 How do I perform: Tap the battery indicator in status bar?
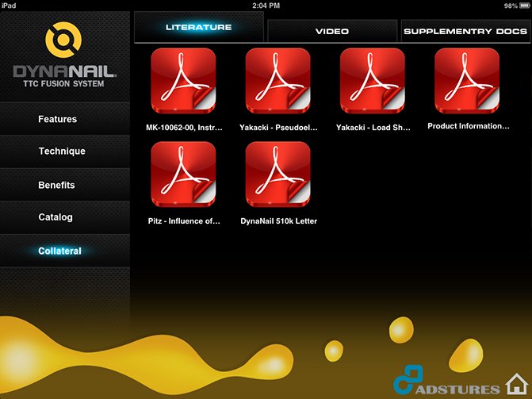[x=525, y=6]
